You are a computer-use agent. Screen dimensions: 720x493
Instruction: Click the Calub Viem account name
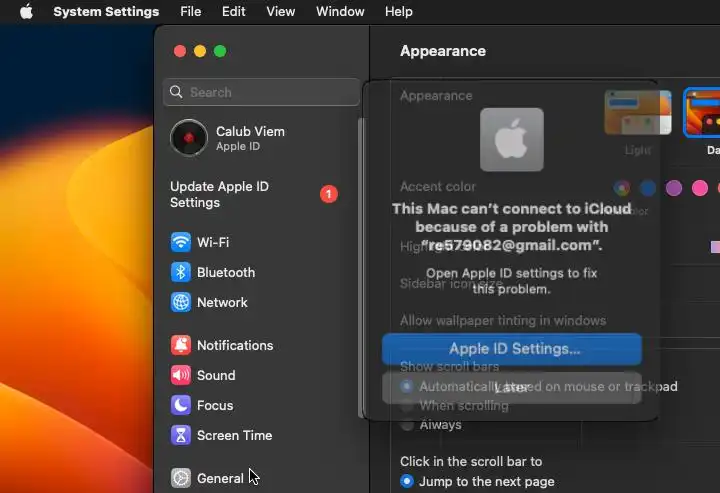pos(250,131)
